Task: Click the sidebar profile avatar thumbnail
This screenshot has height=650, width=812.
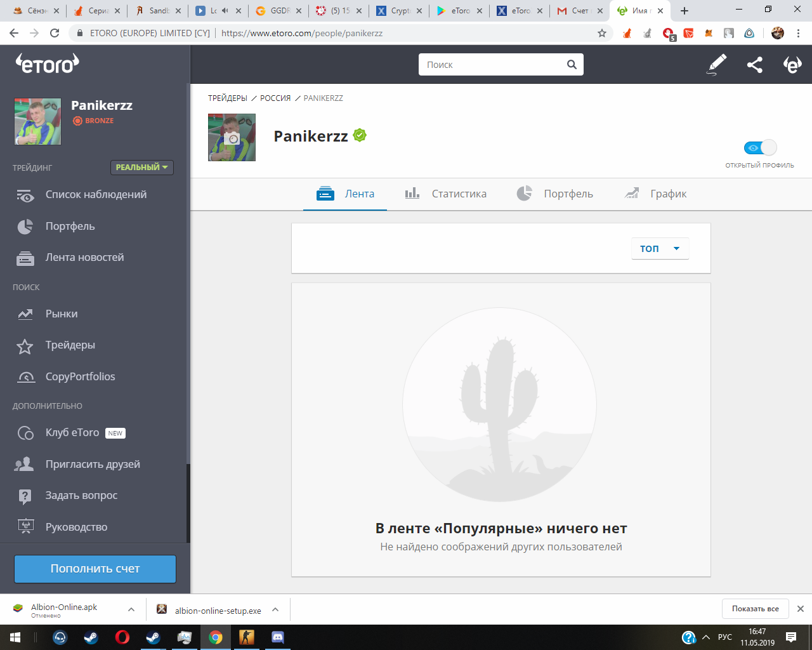Action: [38, 121]
